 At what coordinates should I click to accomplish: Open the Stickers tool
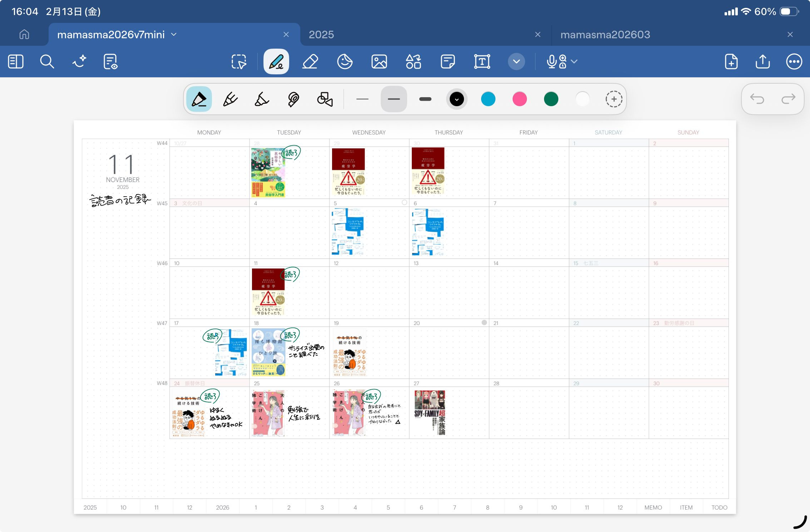click(x=345, y=61)
